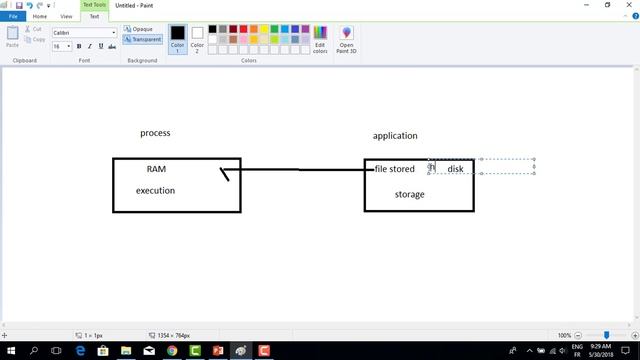
Task: Open File Explorer from taskbar
Action: 126,351
